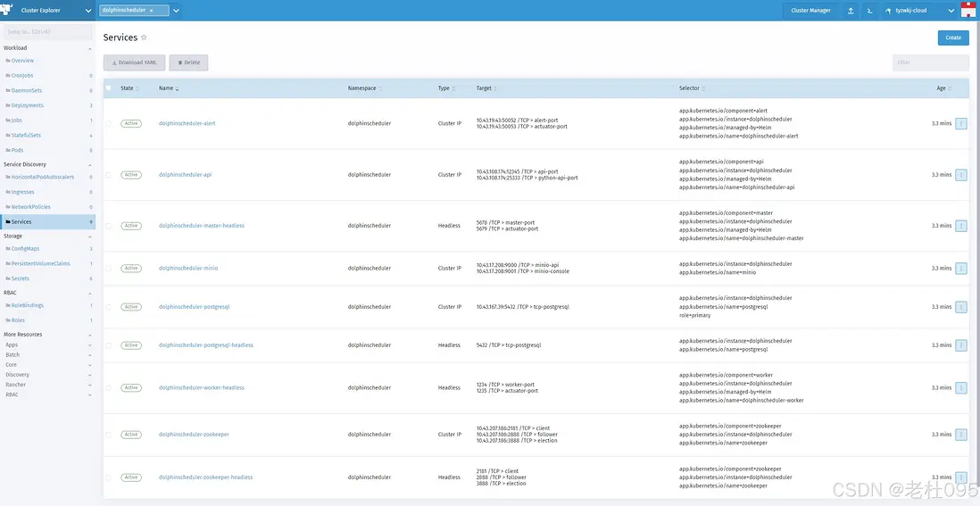Open the kubectl shell terminal icon

coord(869,11)
